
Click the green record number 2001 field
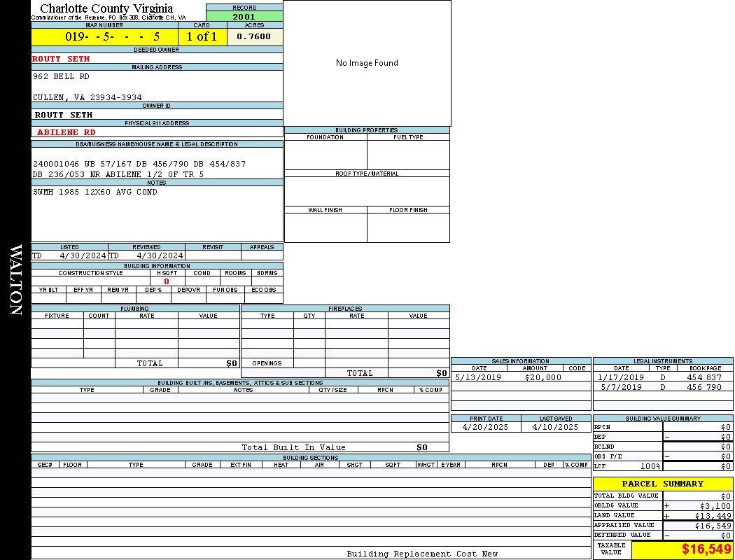(244, 16)
